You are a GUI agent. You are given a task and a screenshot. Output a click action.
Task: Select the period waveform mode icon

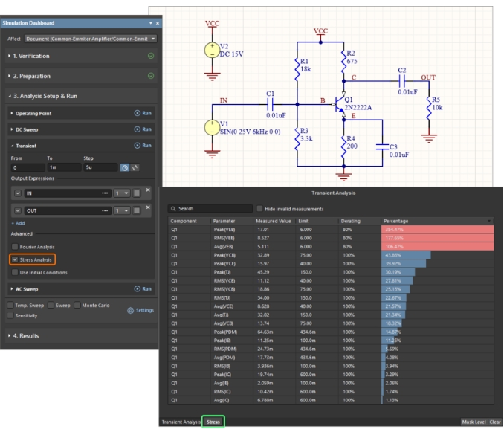(x=135, y=167)
